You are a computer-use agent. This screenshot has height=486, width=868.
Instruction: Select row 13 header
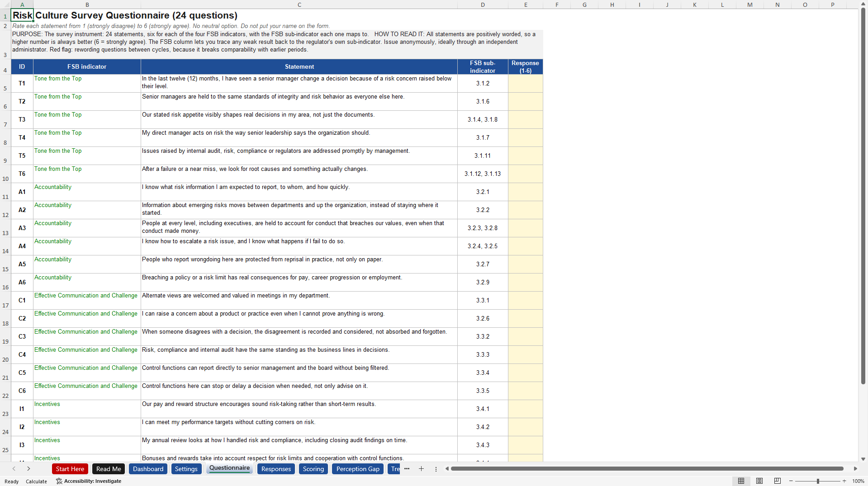pyautogui.click(x=5, y=228)
